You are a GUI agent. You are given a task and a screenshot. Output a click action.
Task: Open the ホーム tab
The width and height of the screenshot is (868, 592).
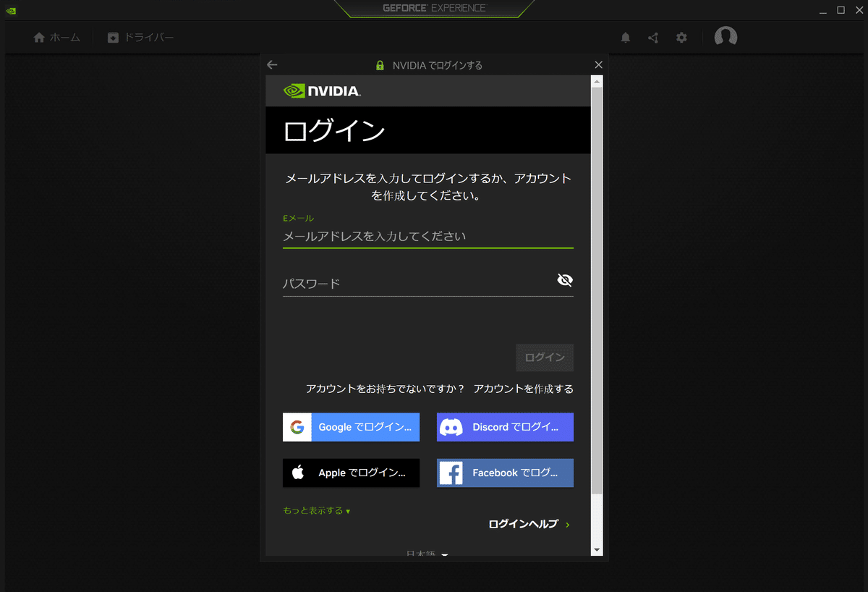tap(57, 38)
